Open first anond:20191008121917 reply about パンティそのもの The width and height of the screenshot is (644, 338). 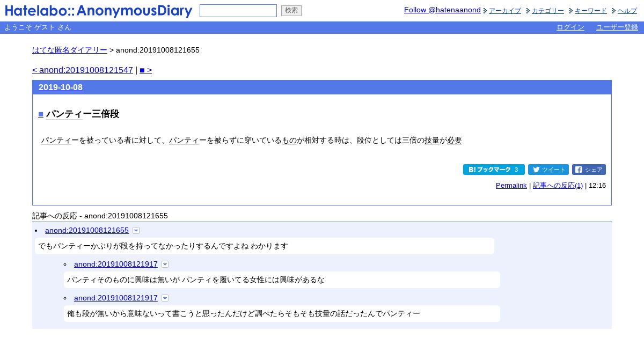click(116, 264)
